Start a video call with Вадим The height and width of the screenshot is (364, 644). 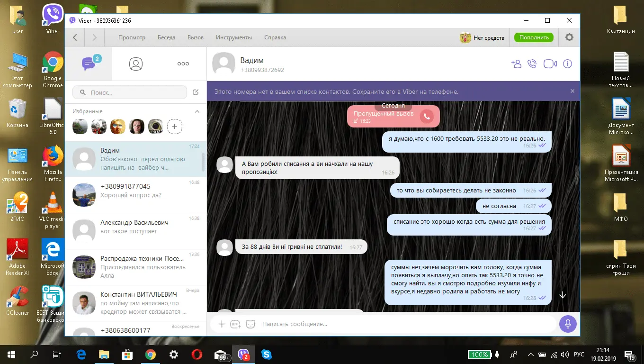(550, 64)
